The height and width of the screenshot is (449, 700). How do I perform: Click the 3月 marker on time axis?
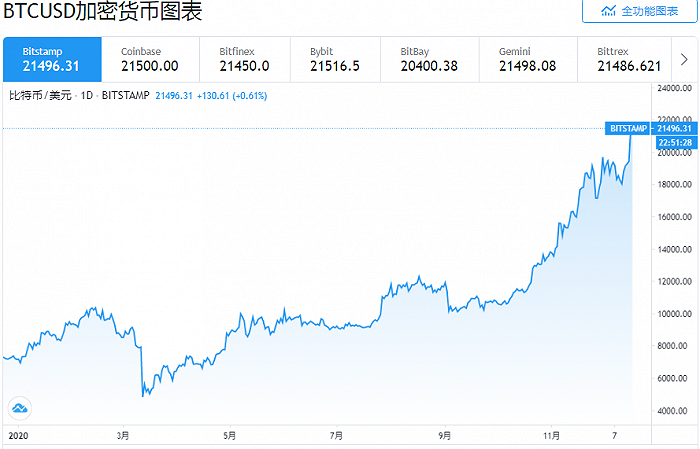click(123, 436)
